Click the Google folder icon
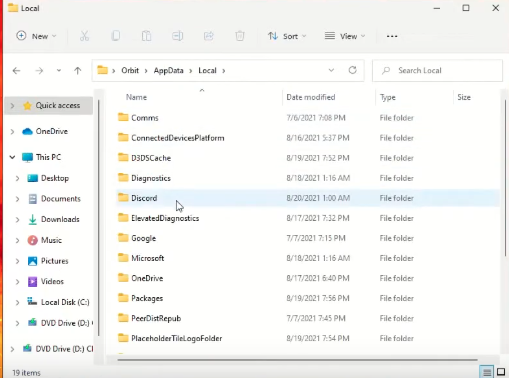Image resolution: width=509 pixels, height=378 pixels. coord(123,238)
